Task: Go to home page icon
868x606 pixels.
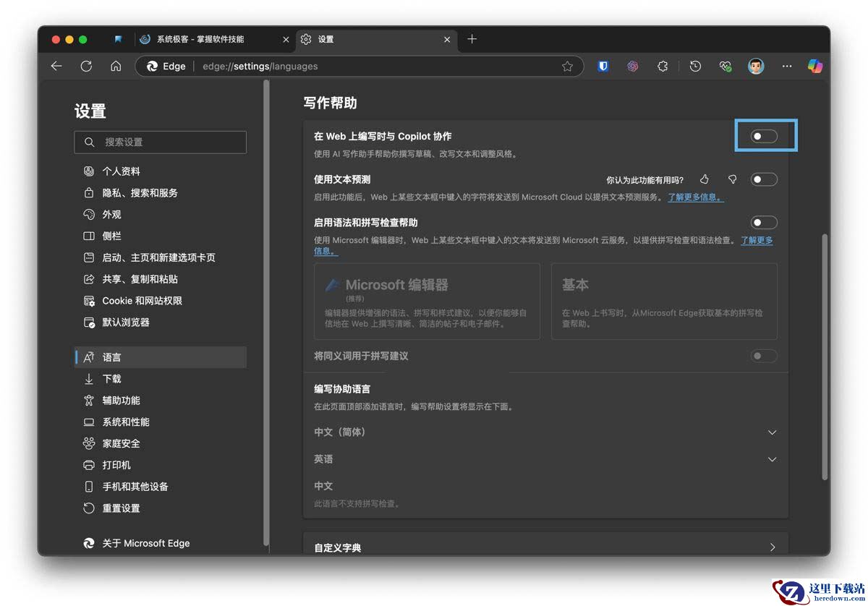Action: 116,66
